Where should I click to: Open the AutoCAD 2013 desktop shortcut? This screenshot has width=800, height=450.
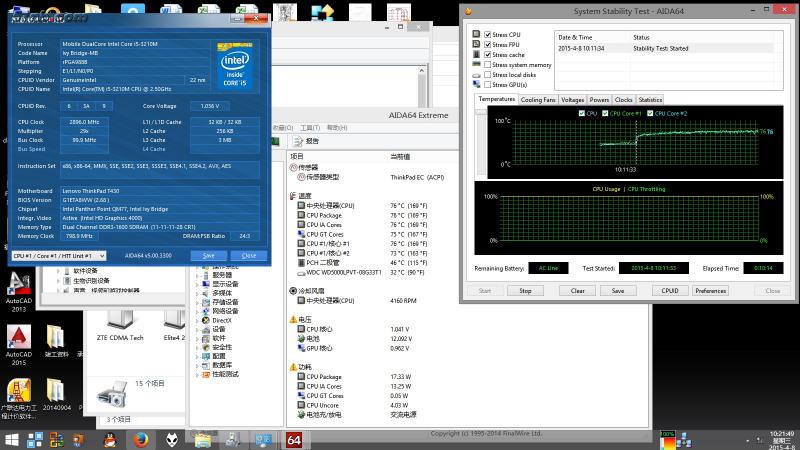point(19,285)
